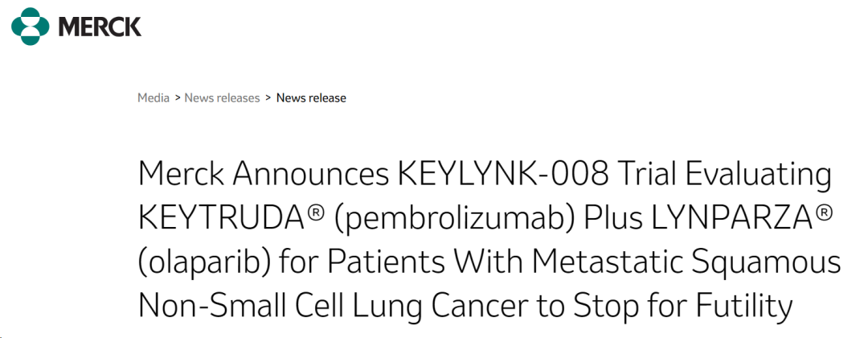Click the word LYNPARZA in headline

click(732, 220)
